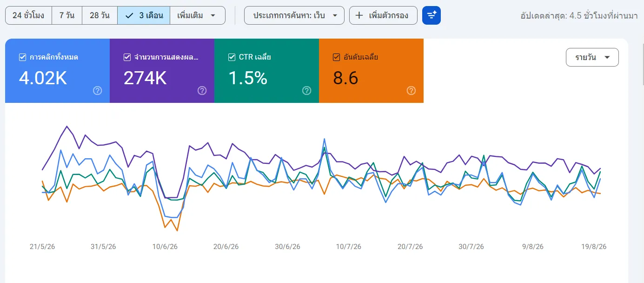Click the 21/5/26 axis date label
This screenshot has height=283, width=644.
point(42,247)
